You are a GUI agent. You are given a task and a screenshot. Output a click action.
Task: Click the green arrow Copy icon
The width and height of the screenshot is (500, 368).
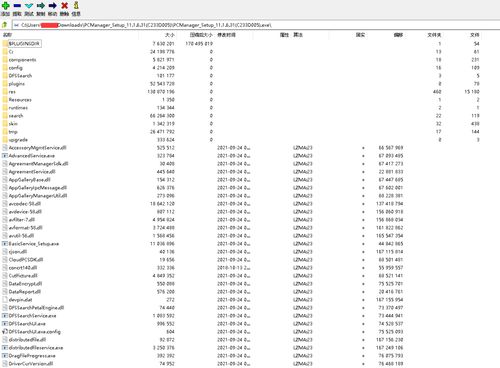click(x=41, y=6)
